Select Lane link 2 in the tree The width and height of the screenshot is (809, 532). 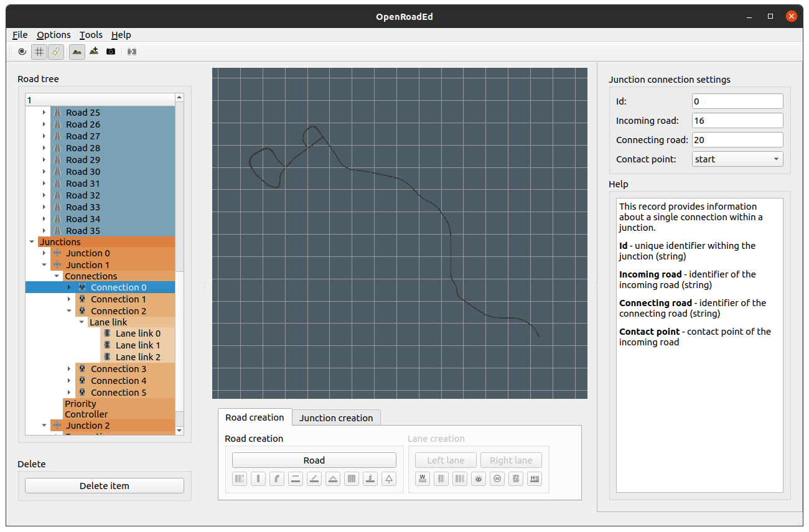[138, 357]
